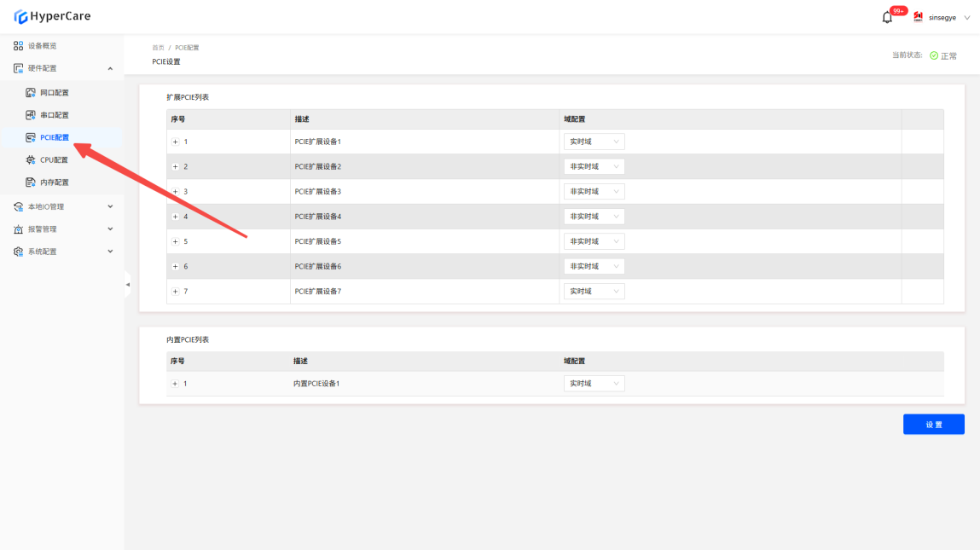Click the sinsegye username
980x550 pixels.
pos(942,18)
